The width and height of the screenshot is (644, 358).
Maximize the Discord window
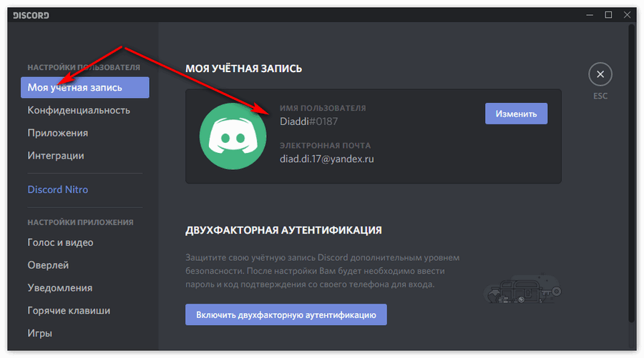tap(608, 15)
